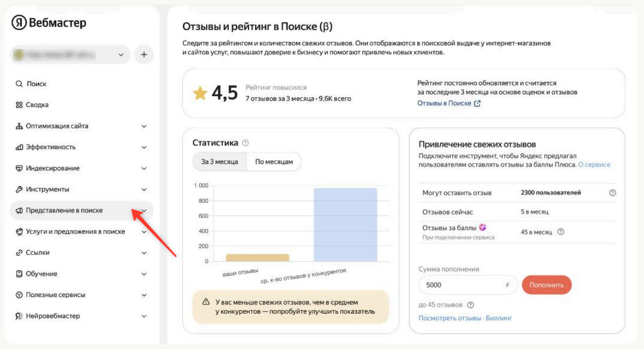Click the yellow ваши отзывы bar

[x=258, y=258]
